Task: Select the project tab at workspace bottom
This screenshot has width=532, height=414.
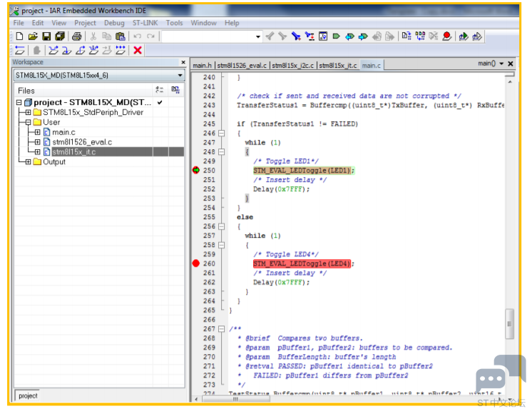Action: (28, 395)
